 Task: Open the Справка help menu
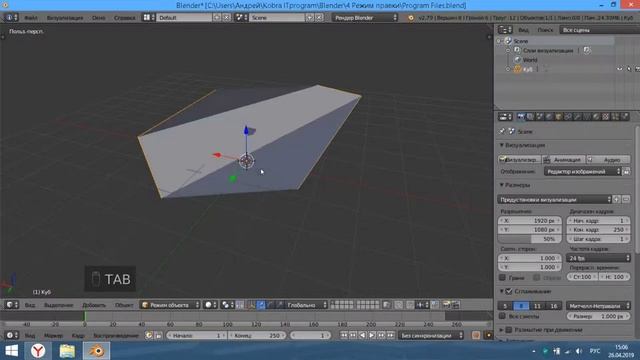click(124, 18)
